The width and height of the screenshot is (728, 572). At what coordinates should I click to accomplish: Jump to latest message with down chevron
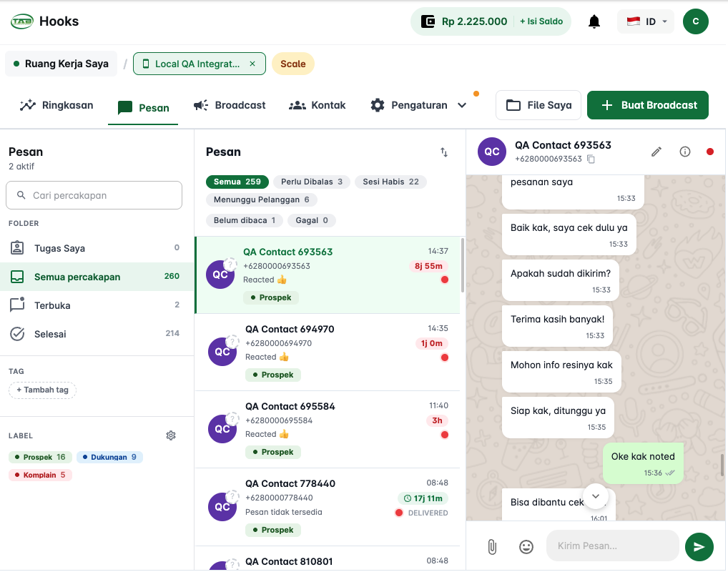596,496
